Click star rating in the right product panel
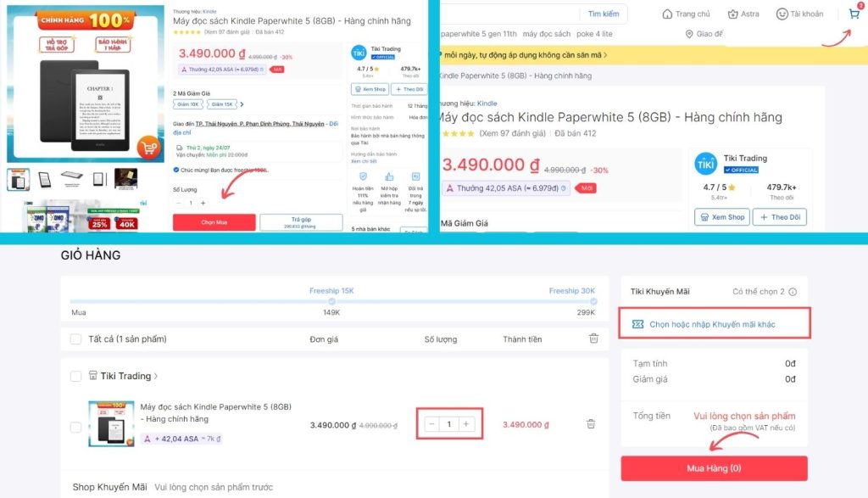This screenshot has width=868, height=498. (x=458, y=133)
